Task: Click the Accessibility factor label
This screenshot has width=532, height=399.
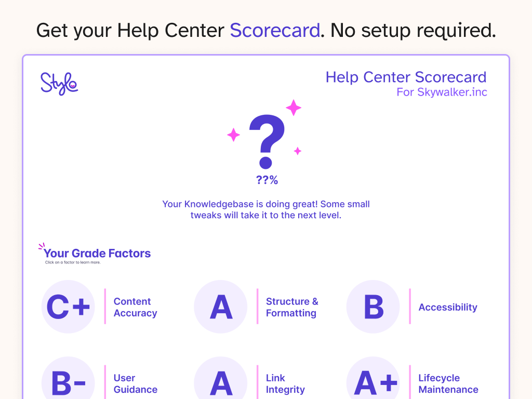Action: [x=447, y=307]
